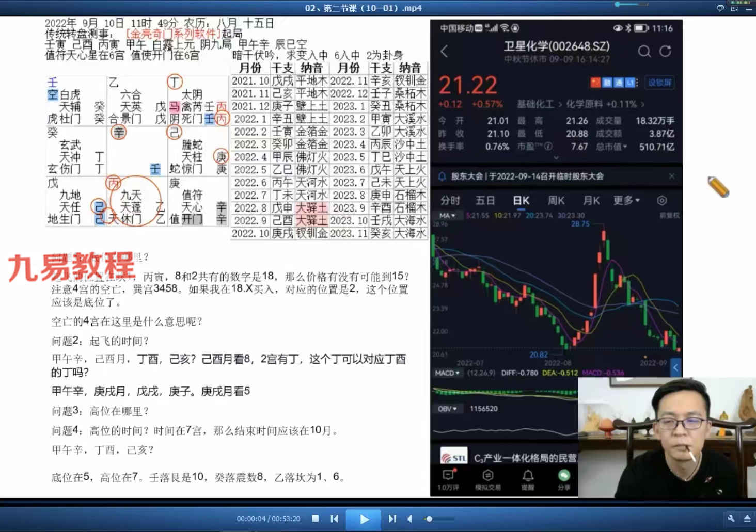Click the instructor webcam thumbnail

pyautogui.click(x=667, y=437)
